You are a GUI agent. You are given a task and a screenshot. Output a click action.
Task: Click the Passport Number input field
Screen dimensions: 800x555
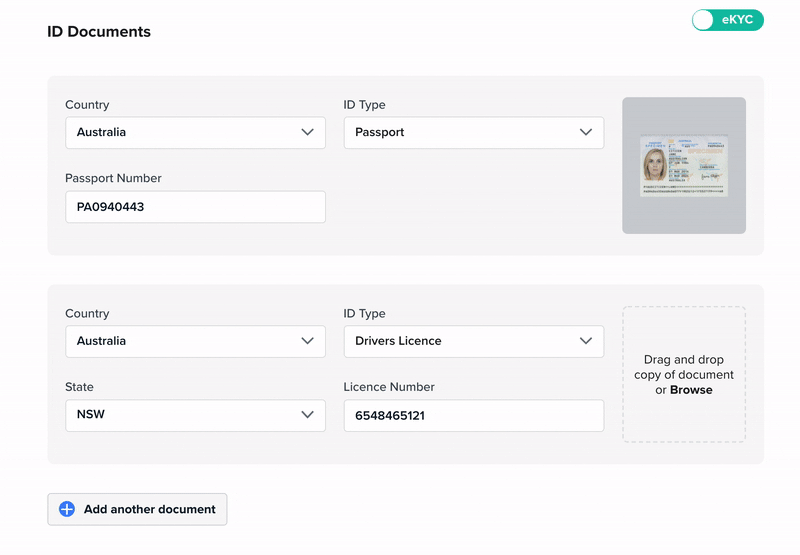(x=195, y=207)
